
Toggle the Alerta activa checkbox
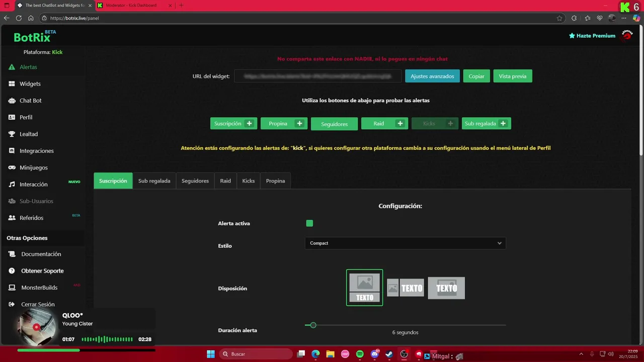tap(309, 223)
